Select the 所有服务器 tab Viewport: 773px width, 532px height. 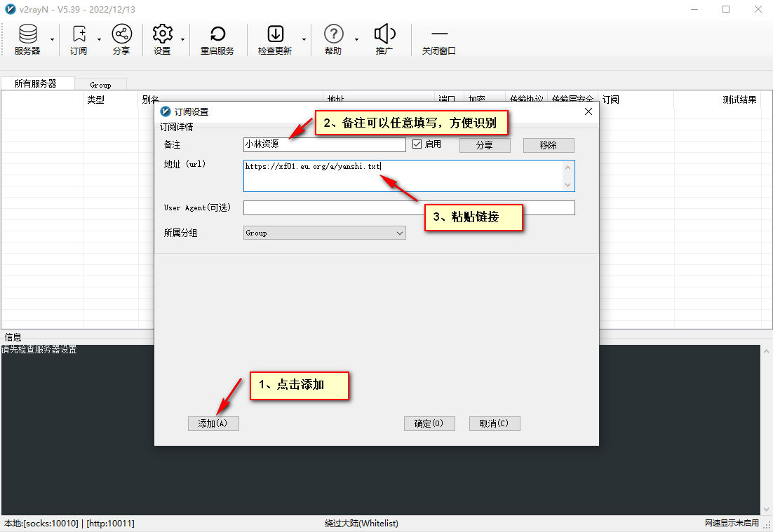point(35,83)
